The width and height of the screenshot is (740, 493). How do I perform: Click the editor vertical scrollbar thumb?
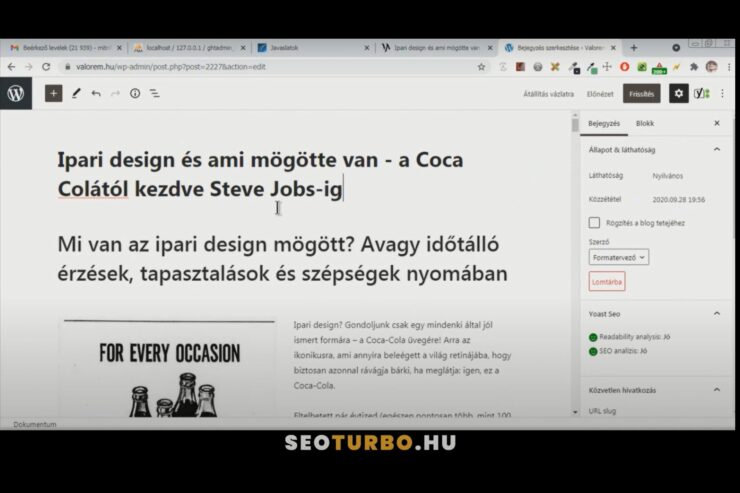pos(575,125)
